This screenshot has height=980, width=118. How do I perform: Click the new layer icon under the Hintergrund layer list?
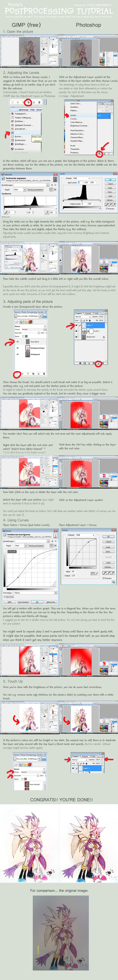17,374
